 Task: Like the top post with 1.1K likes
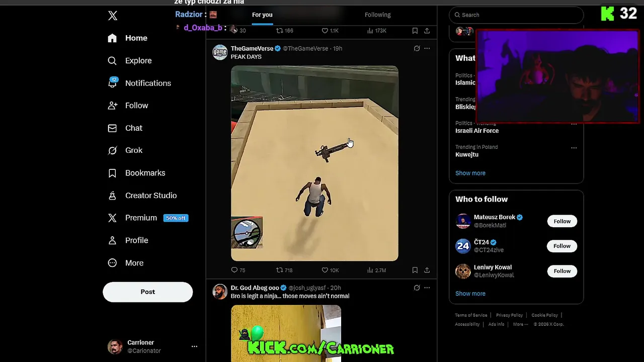click(330, 31)
